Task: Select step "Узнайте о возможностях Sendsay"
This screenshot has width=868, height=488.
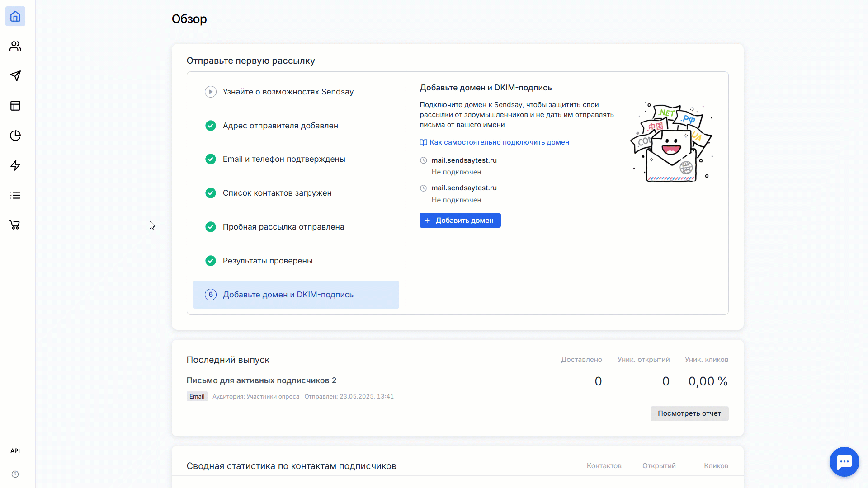Action: point(288,92)
